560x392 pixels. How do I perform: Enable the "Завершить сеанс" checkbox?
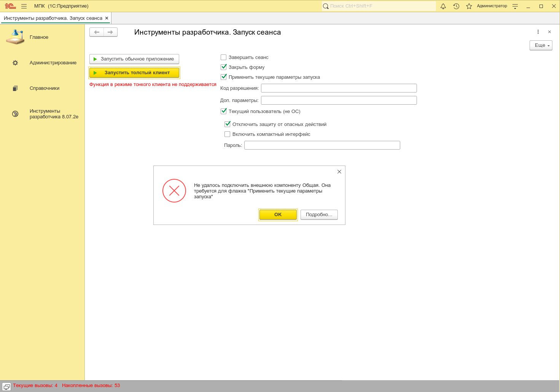pyautogui.click(x=224, y=57)
